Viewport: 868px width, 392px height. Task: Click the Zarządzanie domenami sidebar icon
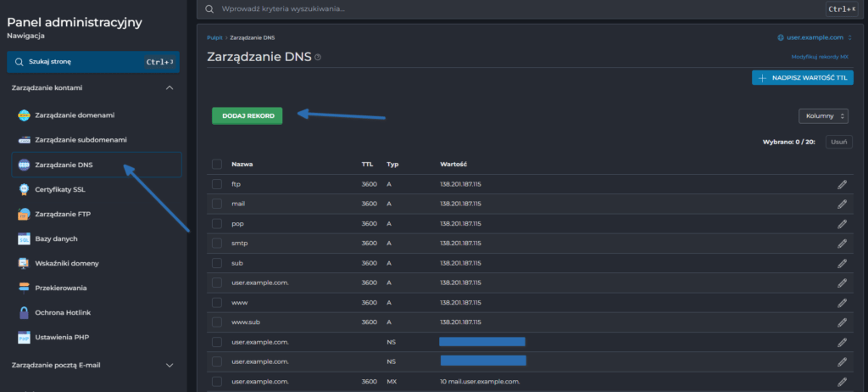pyautogui.click(x=24, y=115)
